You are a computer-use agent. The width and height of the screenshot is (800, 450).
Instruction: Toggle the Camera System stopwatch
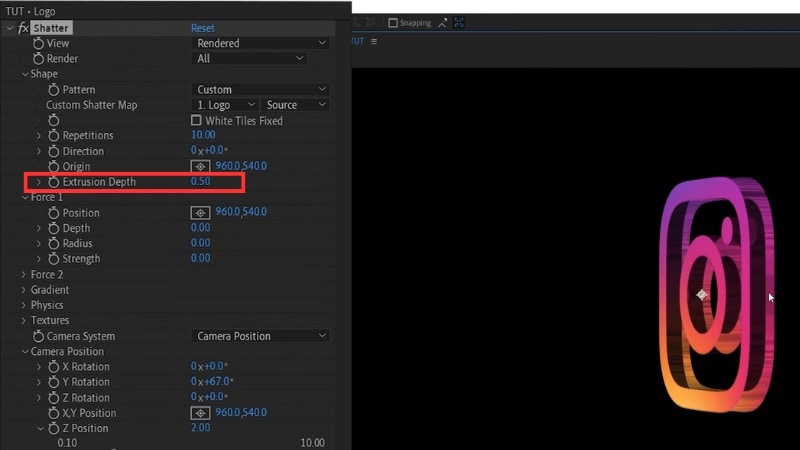coord(38,336)
